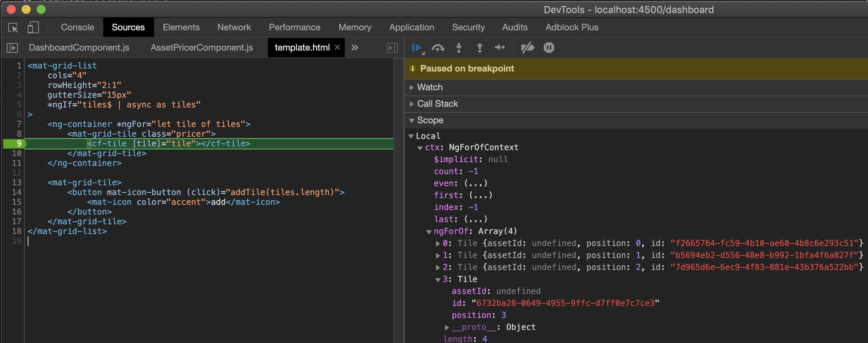Expand tile 0 in the ngForOf array
Viewport: 868px width, 343px height.
[x=438, y=243]
